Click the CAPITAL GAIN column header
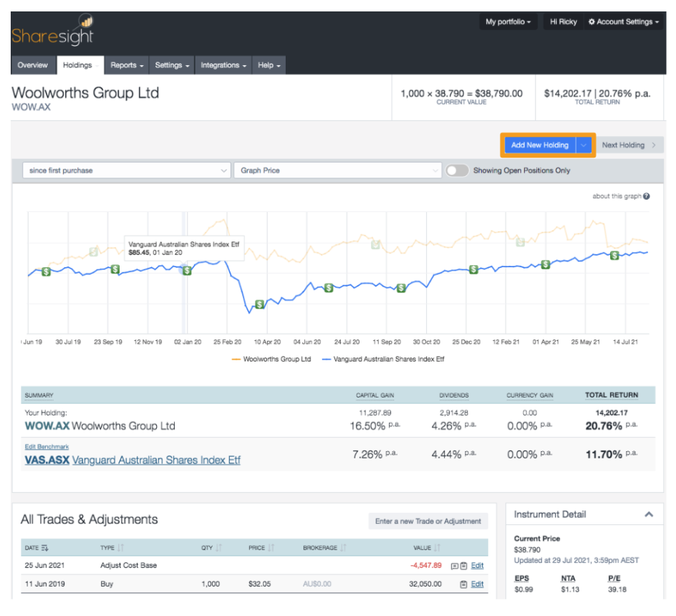Screen dimensions: 676x616 click(x=375, y=395)
